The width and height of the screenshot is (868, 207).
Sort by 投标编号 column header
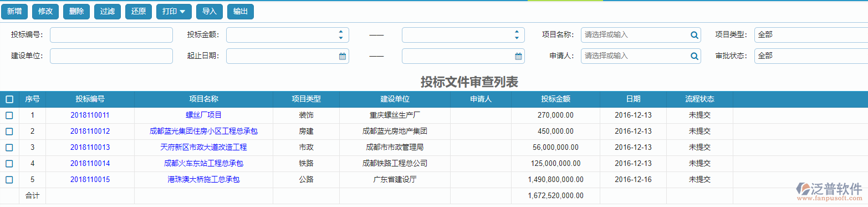click(x=90, y=99)
